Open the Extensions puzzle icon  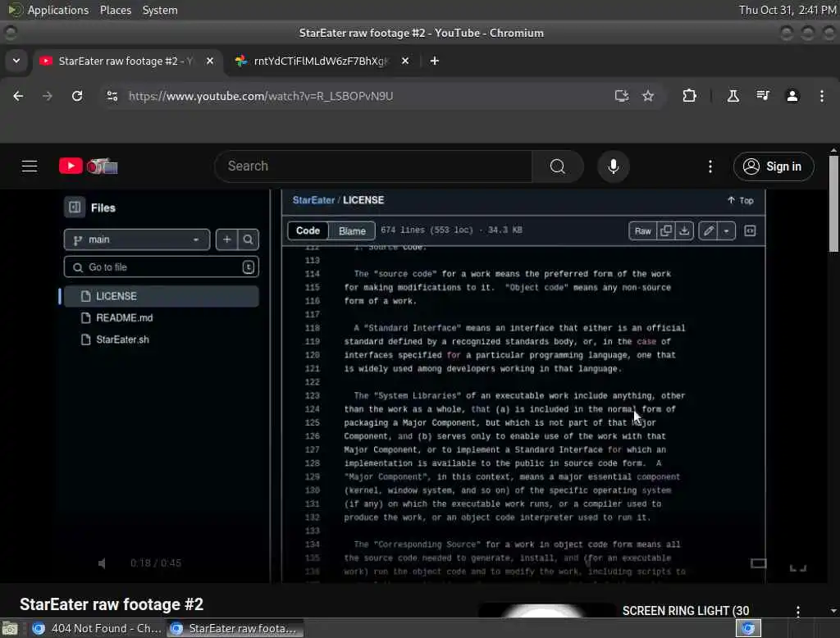[x=689, y=96]
